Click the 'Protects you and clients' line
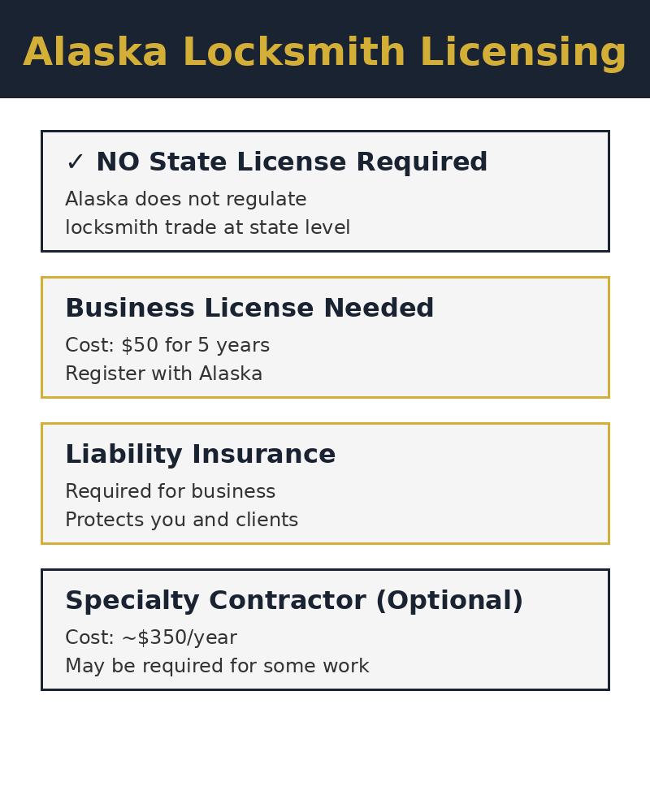Image resolution: width=650 pixels, height=812 pixels. (181, 520)
